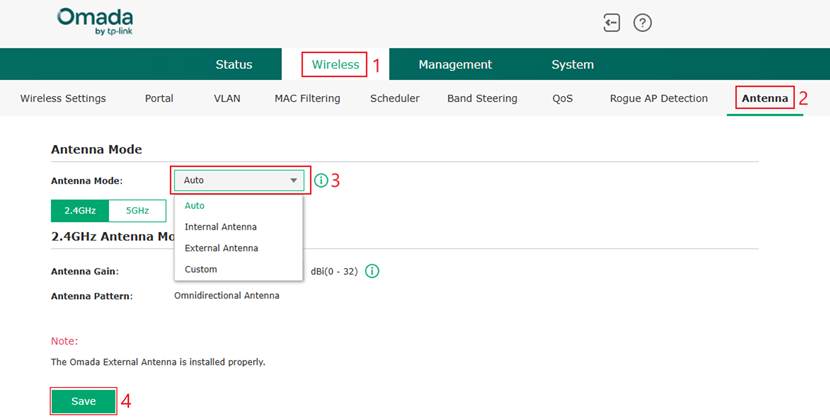Open the Status main menu
The image size is (830, 418).
[234, 65]
